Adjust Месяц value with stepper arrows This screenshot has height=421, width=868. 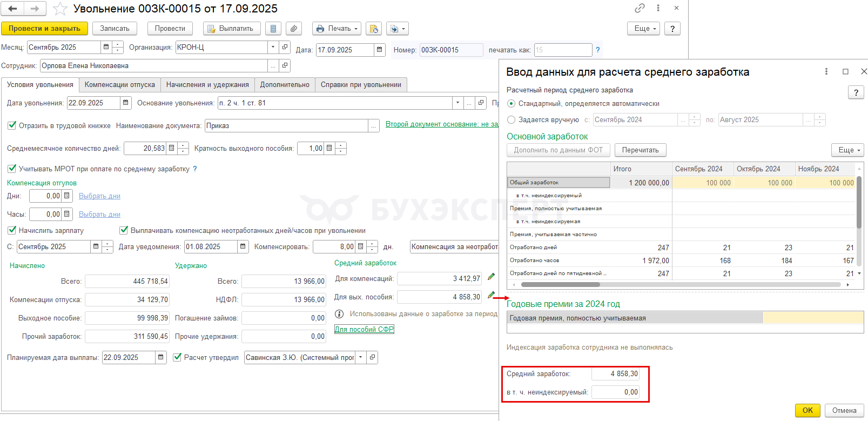(x=118, y=48)
